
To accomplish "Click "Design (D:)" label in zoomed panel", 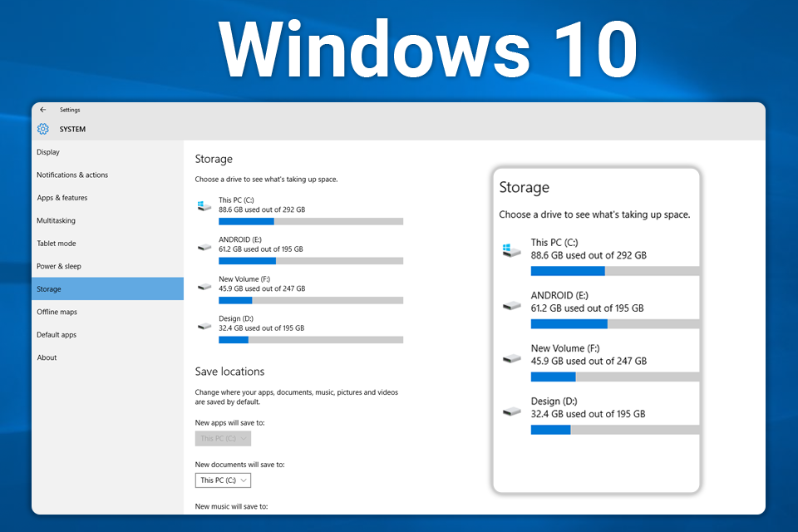I will [x=554, y=401].
